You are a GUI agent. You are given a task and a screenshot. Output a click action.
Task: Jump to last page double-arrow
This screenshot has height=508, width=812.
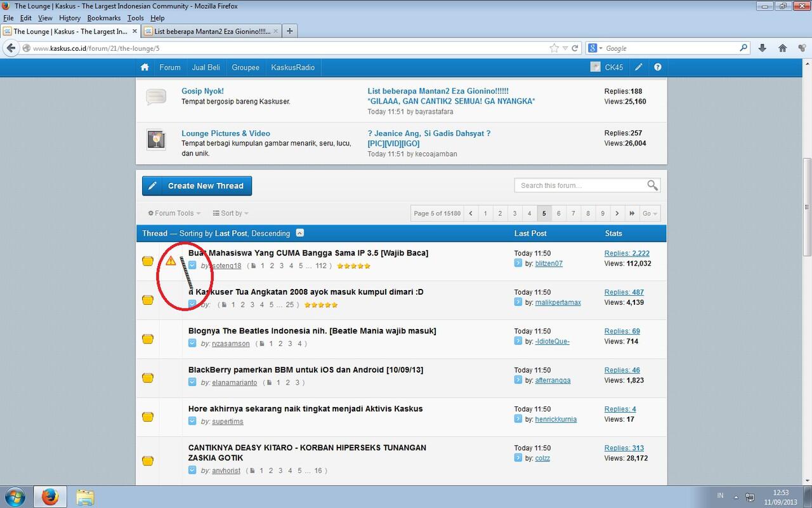pyautogui.click(x=632, y=213)
